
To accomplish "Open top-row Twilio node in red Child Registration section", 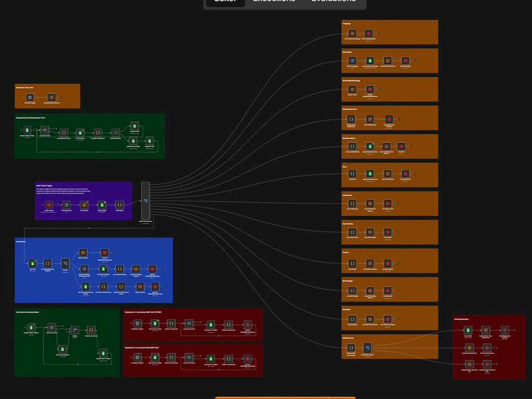I will (504, 330).
